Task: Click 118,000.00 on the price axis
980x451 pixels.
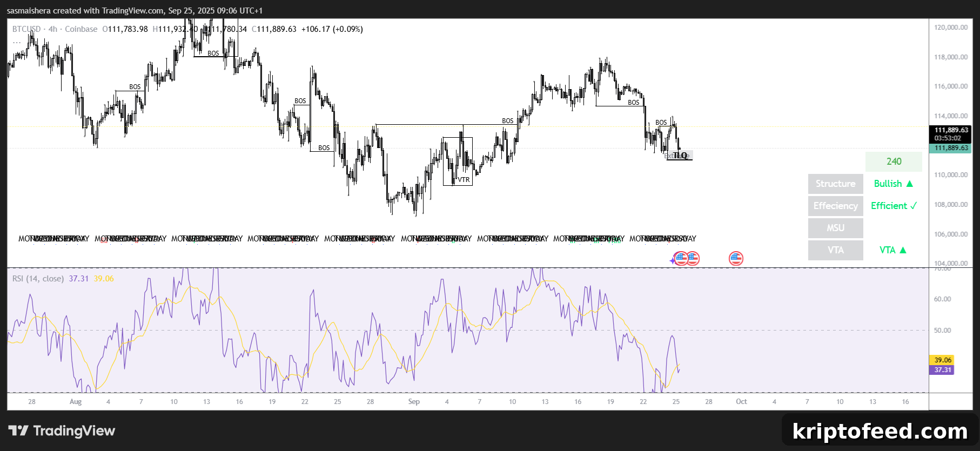Action: click(x=951, y=57)
